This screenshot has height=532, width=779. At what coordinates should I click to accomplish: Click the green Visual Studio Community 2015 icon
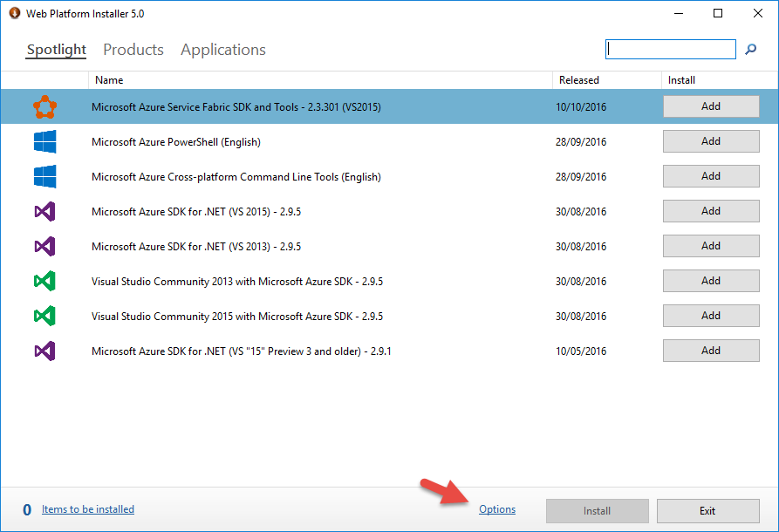click(44, 316)
